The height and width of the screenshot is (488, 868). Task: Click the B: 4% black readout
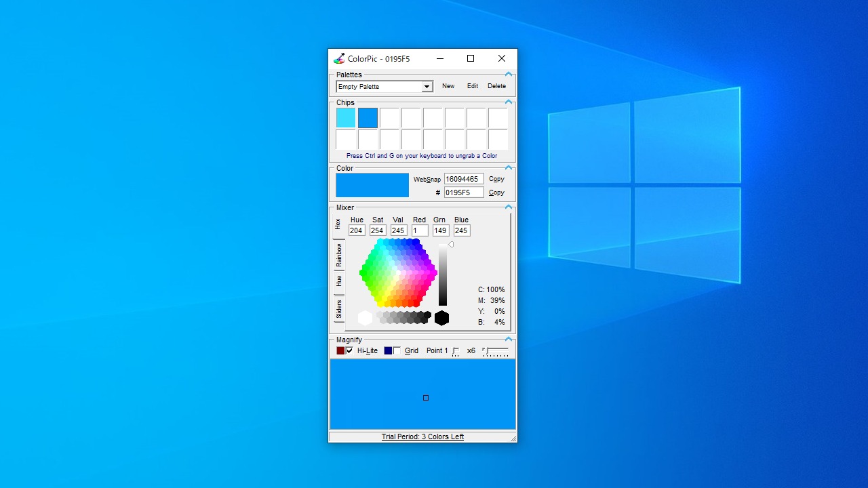(x=492, y=322)
